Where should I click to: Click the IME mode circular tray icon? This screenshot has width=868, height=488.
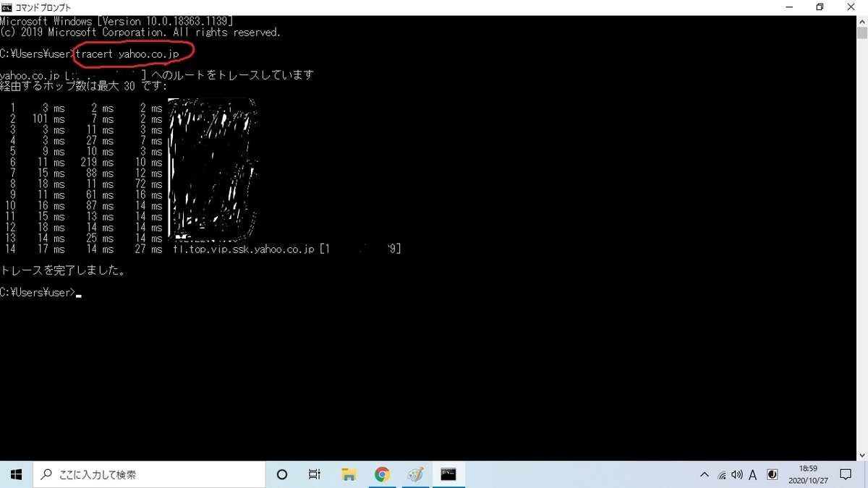772,475
